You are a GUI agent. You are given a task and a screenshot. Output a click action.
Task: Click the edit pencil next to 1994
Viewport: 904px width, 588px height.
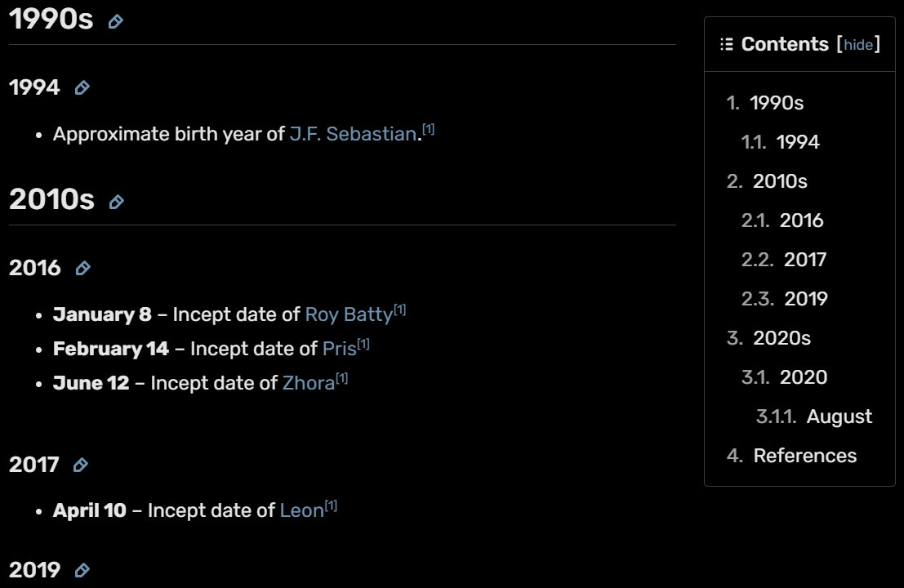(x=82, y=88)
